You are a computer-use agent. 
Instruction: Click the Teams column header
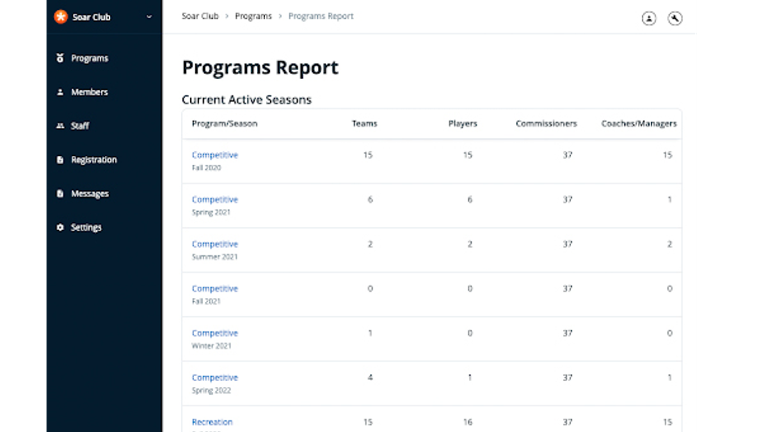coord(364,124)
